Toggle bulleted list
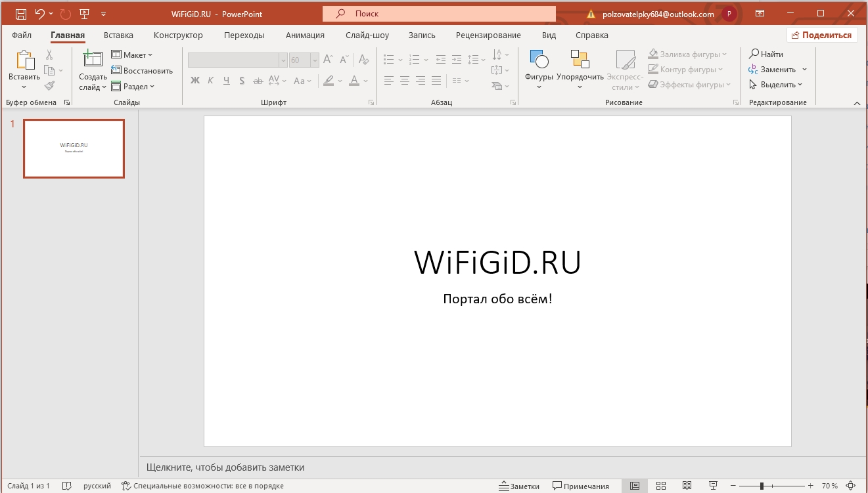The height and width of the screenshot is (493, 868). point(389,60)
